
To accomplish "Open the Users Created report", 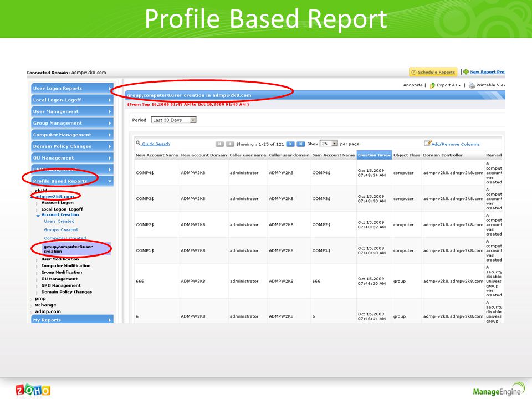I will [x=59, y=221].
